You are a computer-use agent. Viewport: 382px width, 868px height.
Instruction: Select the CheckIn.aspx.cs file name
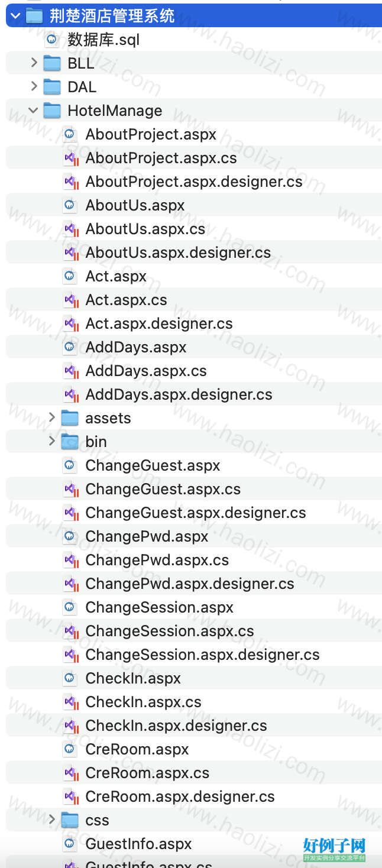143,702
